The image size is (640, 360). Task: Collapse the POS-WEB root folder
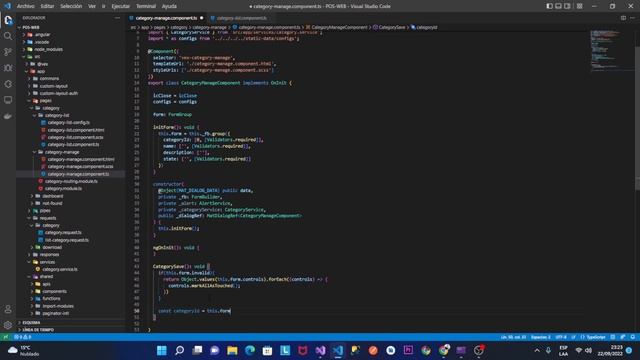31,27
